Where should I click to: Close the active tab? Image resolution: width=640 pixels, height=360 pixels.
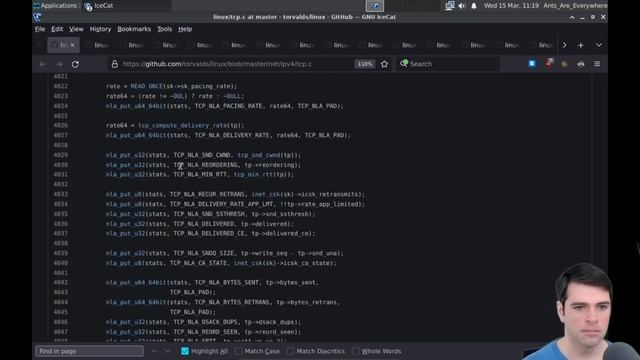73,45
